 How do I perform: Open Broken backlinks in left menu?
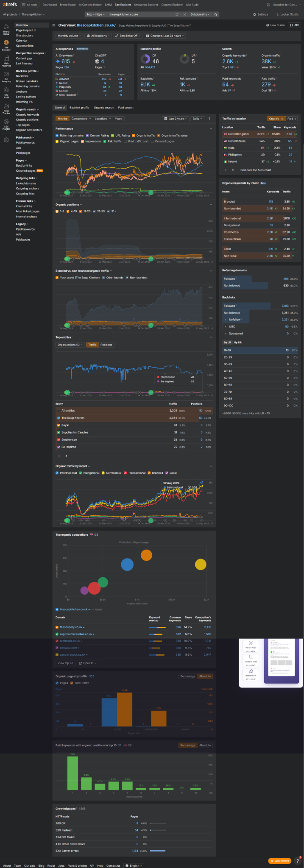pyautogui.click(x=27, y=81)
